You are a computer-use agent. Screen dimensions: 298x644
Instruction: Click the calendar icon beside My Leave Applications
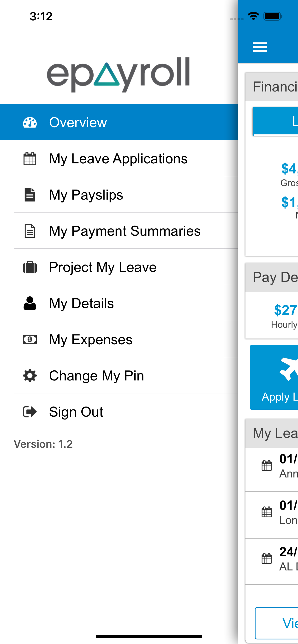(30, 159)
